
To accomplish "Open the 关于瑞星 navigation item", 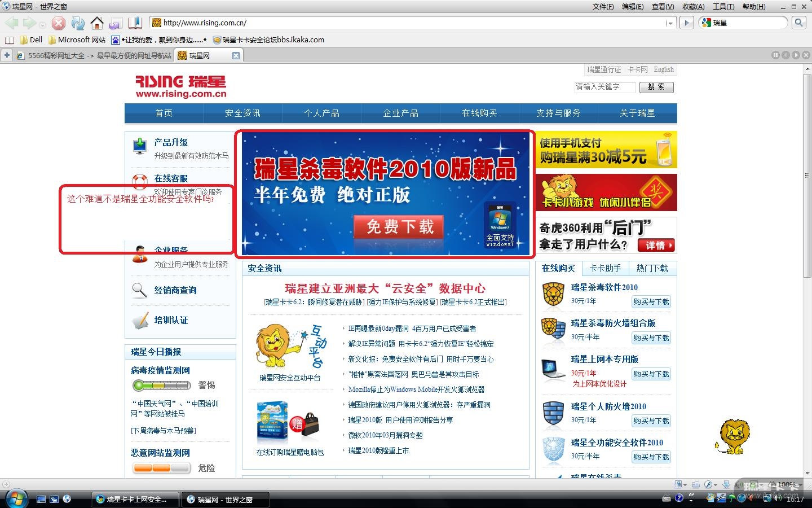I will 637,113.
